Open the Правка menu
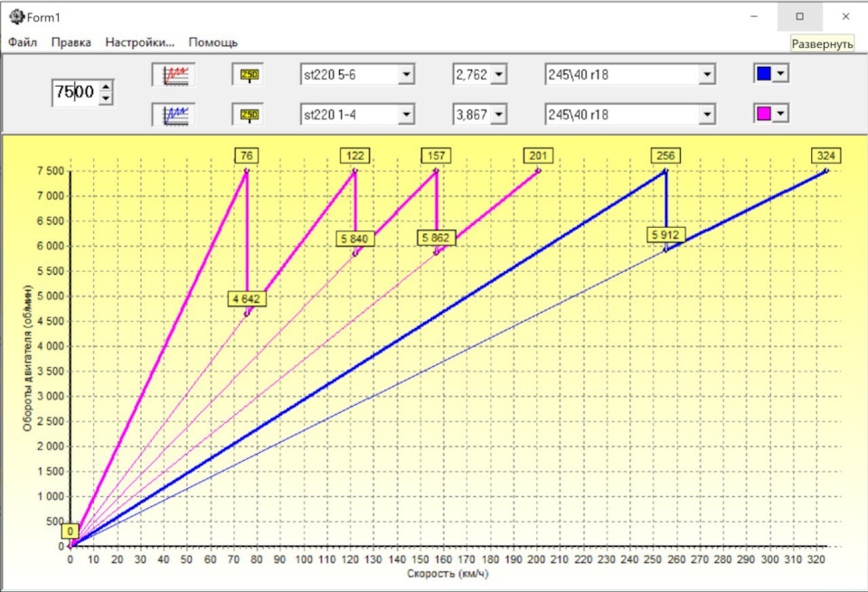This screenshot has height=592, width=868. pyautogui.click(x=71, y=42)
